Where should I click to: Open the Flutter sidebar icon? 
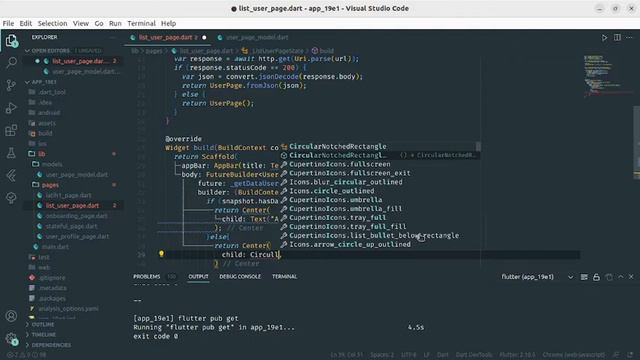(11, 176)
